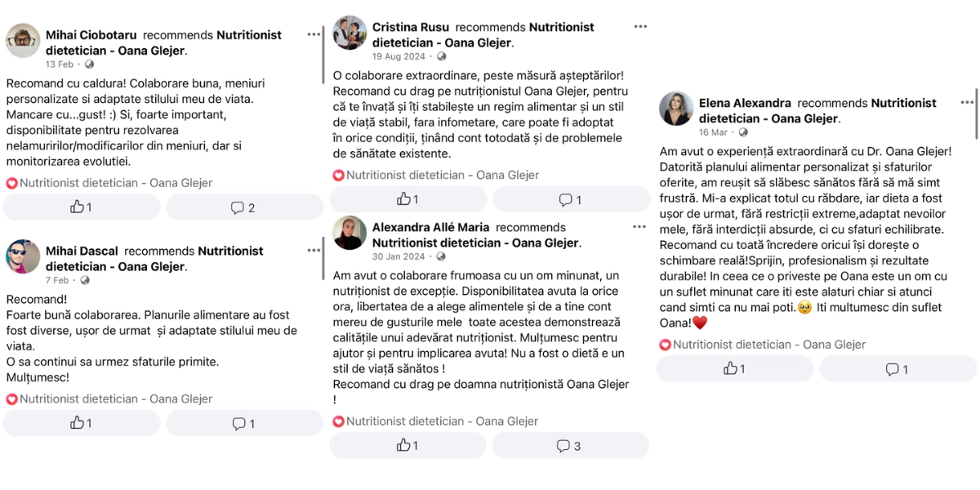Image resolution: width=980 pixels, height=490 pixels.
Task: Open options menu for Elena Alexandra's post
Action: (x=967, y=103)
